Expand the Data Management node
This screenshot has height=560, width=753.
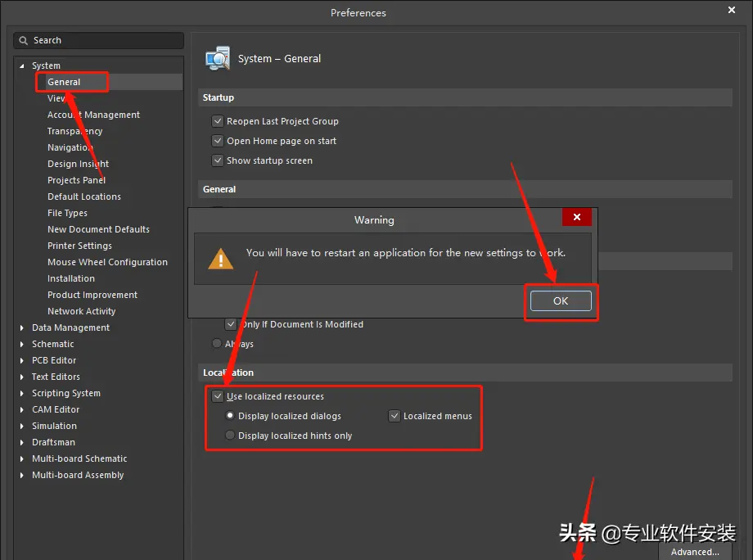pos(21,327)
